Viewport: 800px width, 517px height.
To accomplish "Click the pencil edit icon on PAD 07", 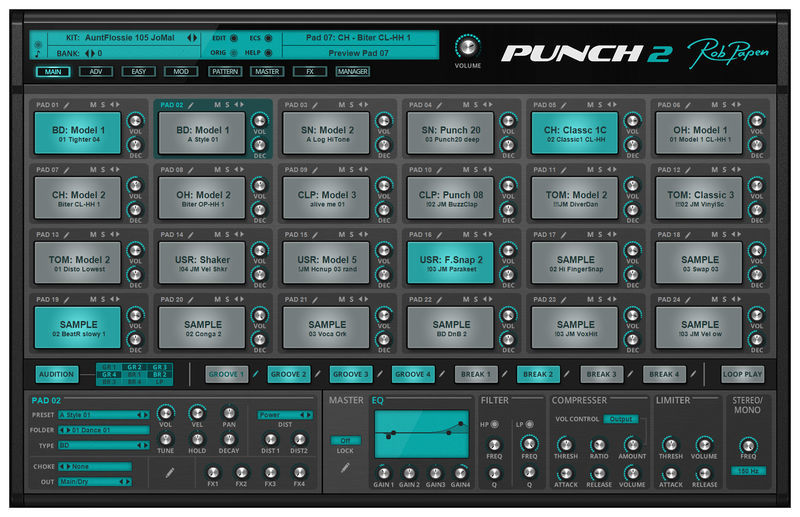I will (66, 170).
